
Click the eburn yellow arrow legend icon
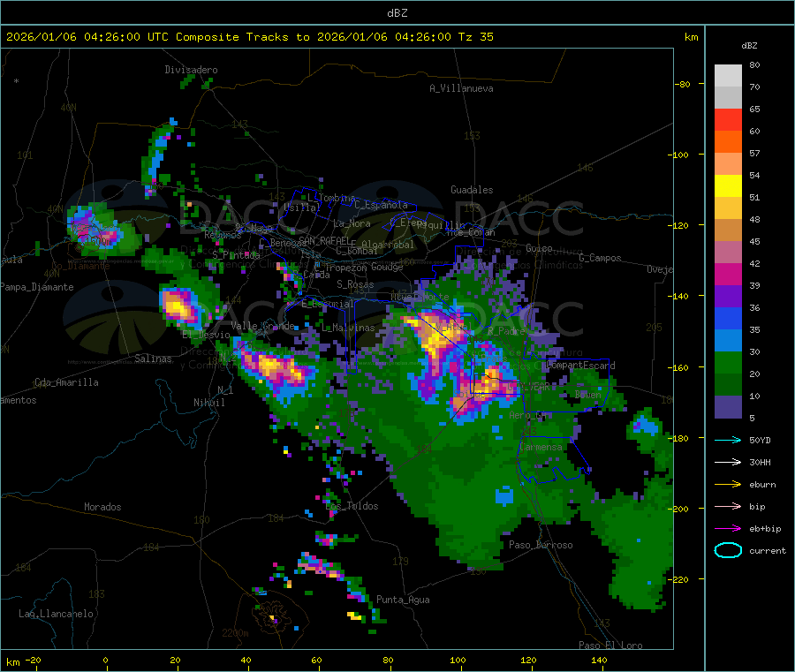[728, 484]
